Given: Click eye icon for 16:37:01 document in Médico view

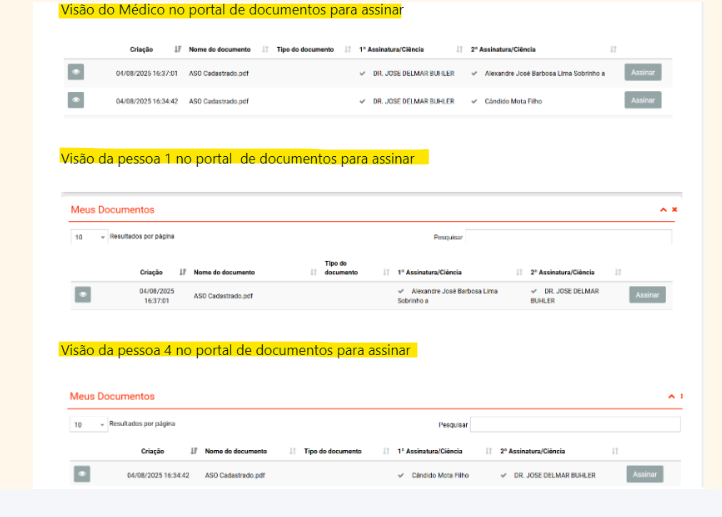Looking at the screenshot, I should 76,72.
